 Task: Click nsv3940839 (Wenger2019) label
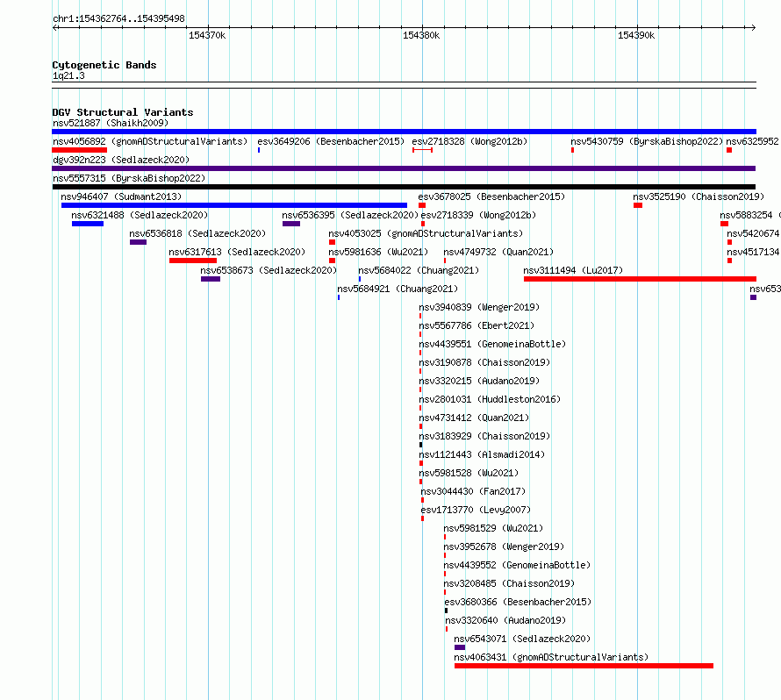pos(479,307)
